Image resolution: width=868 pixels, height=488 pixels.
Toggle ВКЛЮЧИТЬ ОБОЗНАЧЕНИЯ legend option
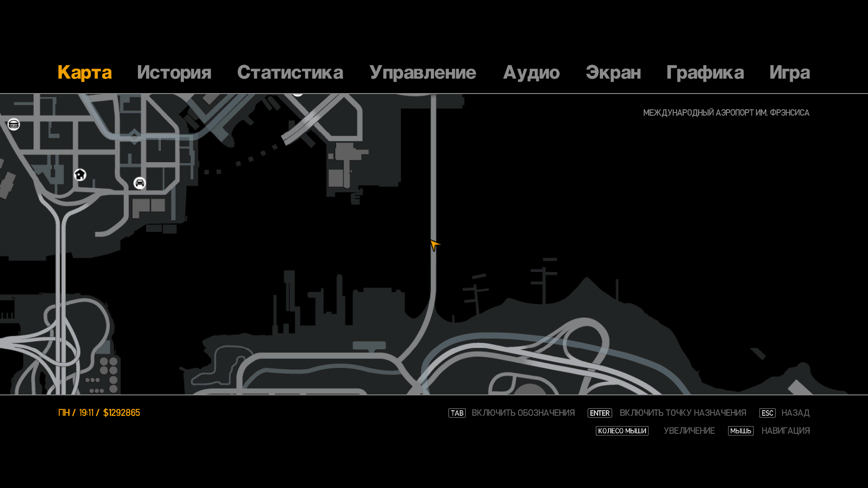523,413
